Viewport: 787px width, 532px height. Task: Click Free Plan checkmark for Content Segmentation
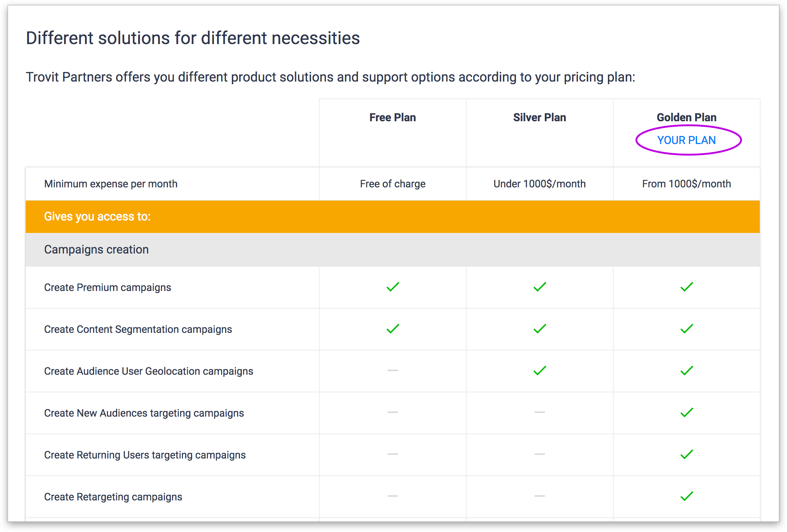click(x=393, y=329)
